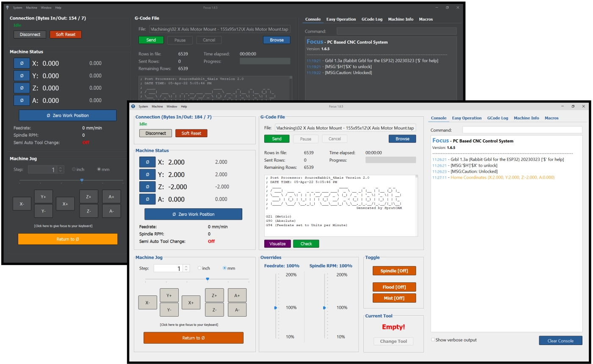Increase the jog step in light window
Viewport: 593px width, 364px height.
[186, 267]
